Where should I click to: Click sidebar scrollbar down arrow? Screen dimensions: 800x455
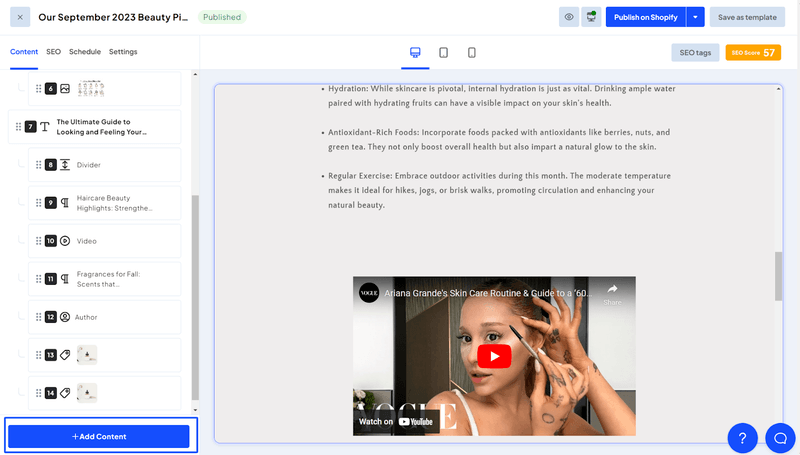click(195, 410)
